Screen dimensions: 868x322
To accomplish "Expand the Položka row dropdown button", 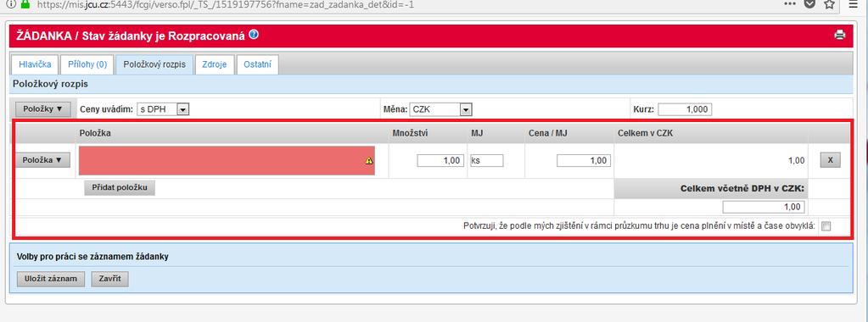I will coord(42,160).
